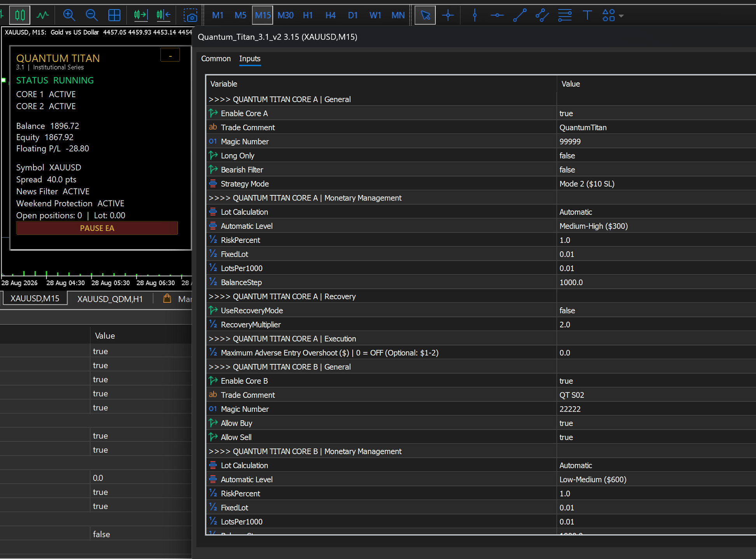Viewport: 756px width, 559px height.
Task: Draw an equidistant channel
Action: click(x=542, y=15)
